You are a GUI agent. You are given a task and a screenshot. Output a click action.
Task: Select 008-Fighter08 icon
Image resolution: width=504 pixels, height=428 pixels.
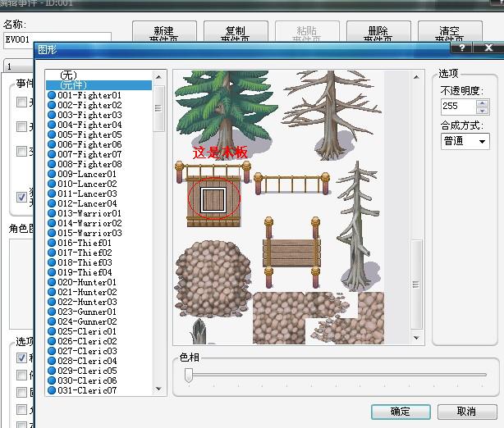point(52,164)
